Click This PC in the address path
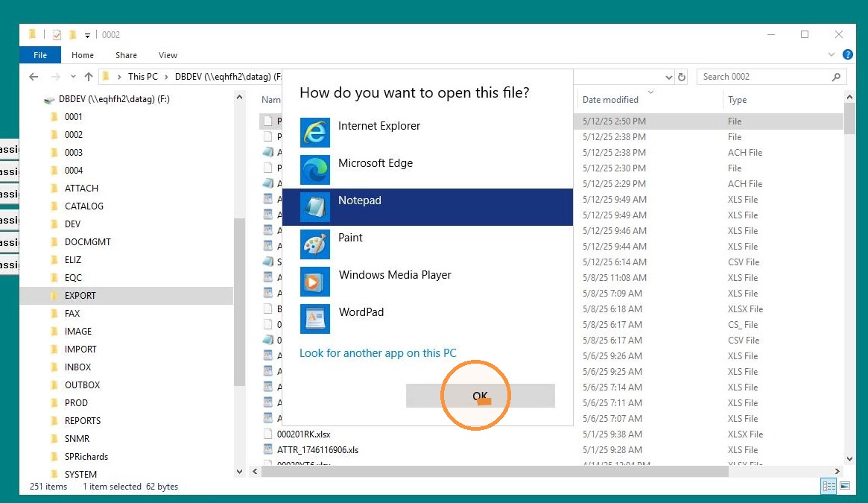This screenshot has width=868, height=503. coord(143,77)
